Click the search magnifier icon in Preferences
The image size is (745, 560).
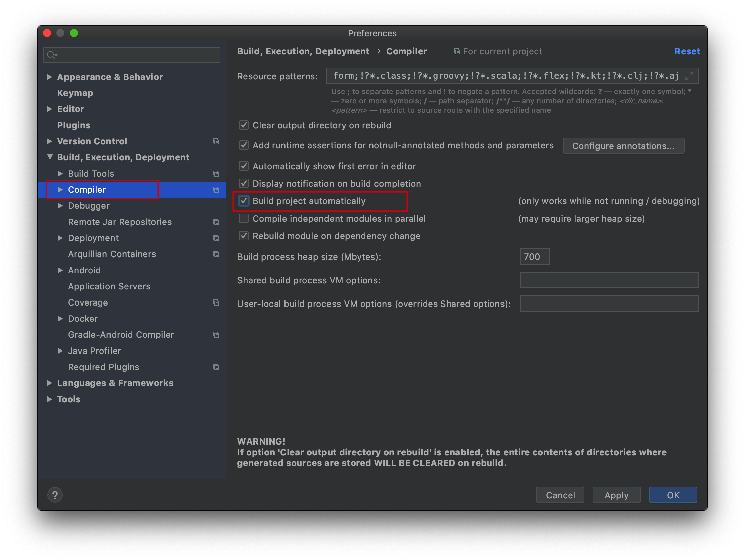[x=51, y=55]
